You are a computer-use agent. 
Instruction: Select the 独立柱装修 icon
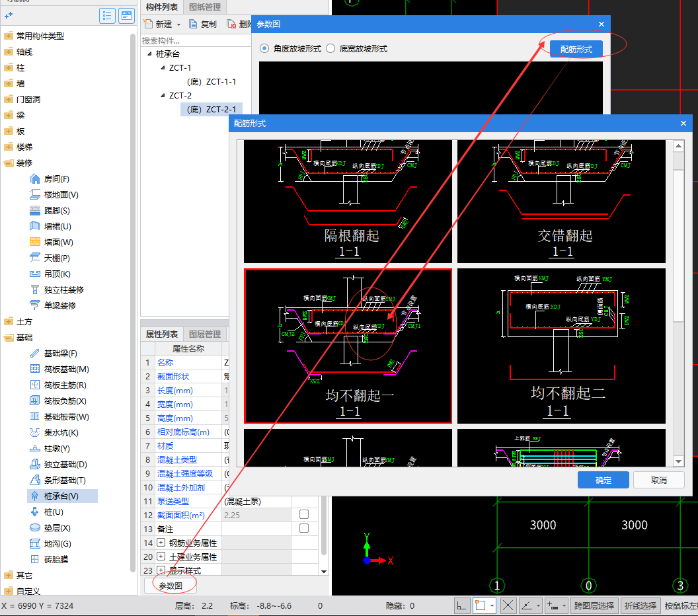tap(35, 289)
